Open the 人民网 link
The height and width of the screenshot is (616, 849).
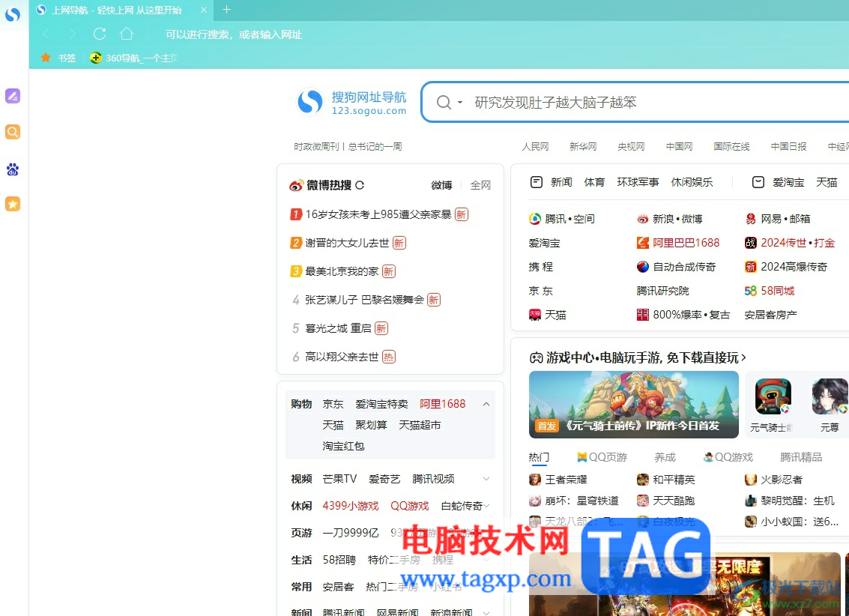535,147
